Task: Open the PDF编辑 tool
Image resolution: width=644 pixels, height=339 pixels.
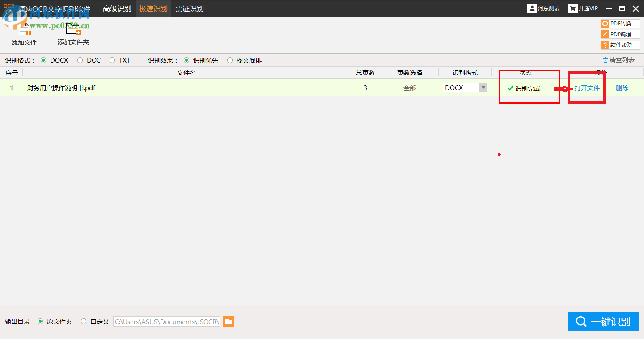Action: (620, 34)
